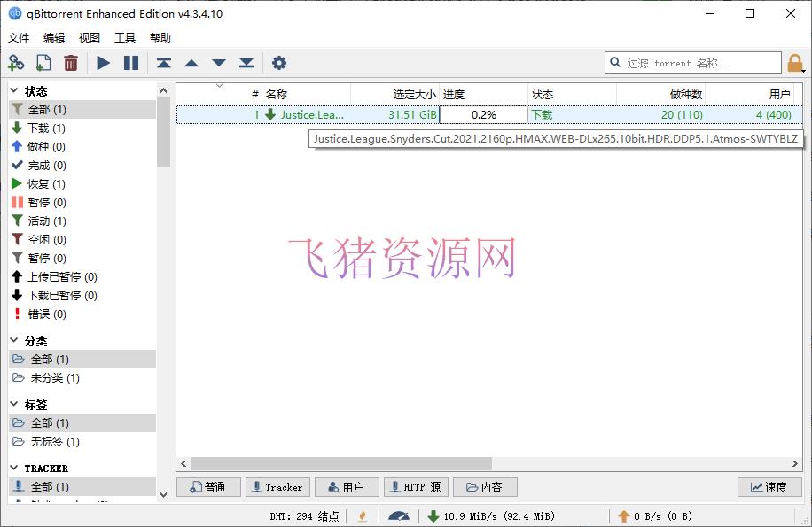The image size is (812, 527).
Task: Select 恢复 (1) status filter
Action: (x=82, y=183)
